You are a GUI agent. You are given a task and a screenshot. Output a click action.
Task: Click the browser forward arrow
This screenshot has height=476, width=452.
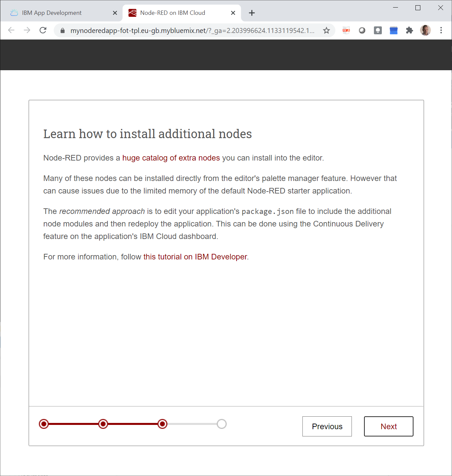[x=27, y=30]
